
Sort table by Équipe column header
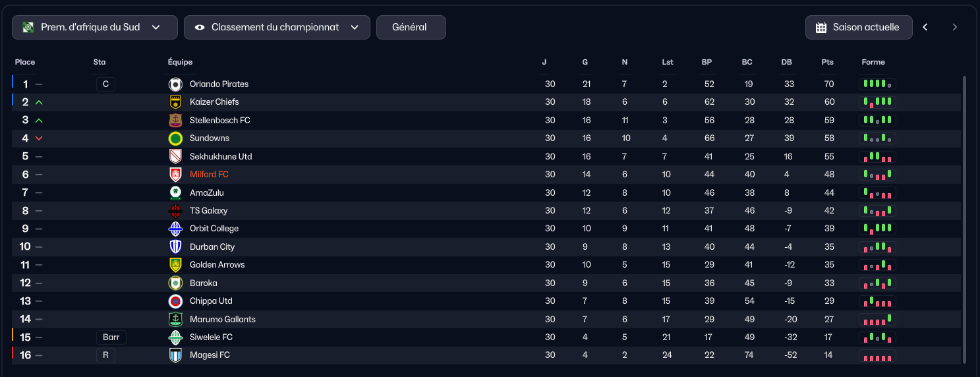pyautogui.click(x=180, y=62)
